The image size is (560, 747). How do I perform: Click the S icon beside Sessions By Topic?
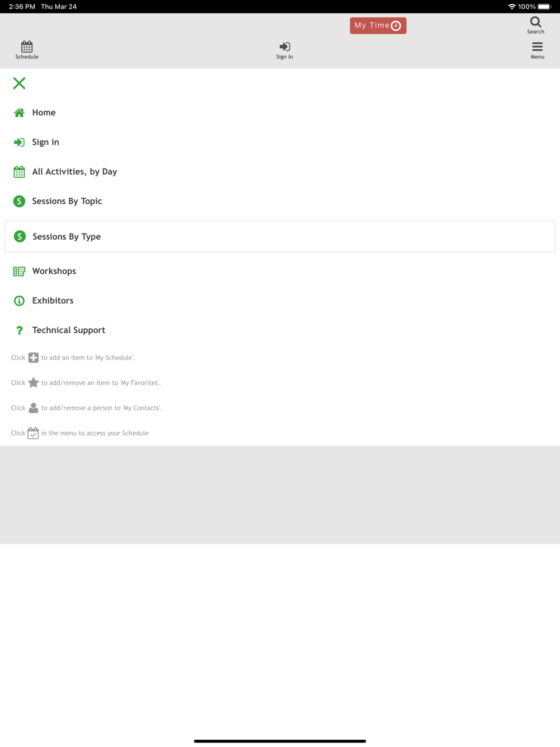point(19,201)
